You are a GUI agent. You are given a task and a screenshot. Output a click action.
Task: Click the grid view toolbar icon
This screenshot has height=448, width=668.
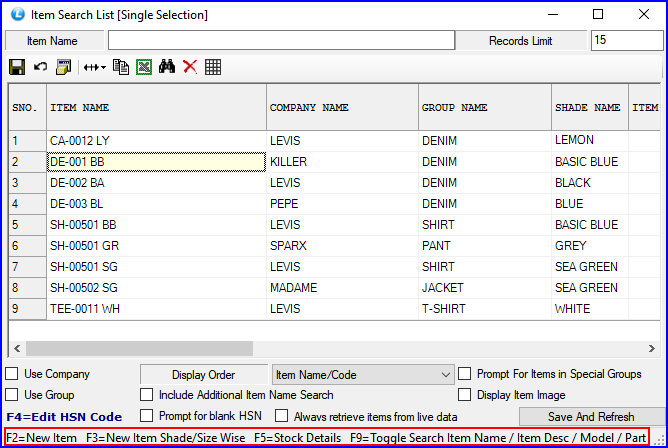click(213, 67)
